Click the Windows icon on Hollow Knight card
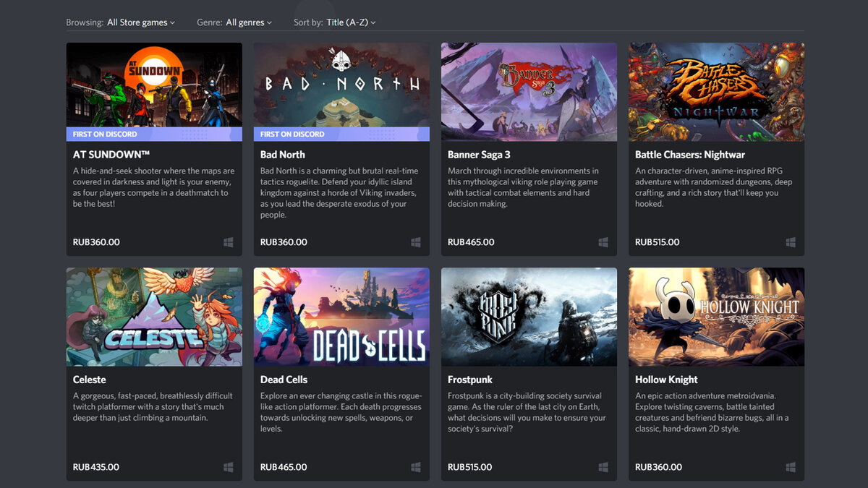 (791, 467)
